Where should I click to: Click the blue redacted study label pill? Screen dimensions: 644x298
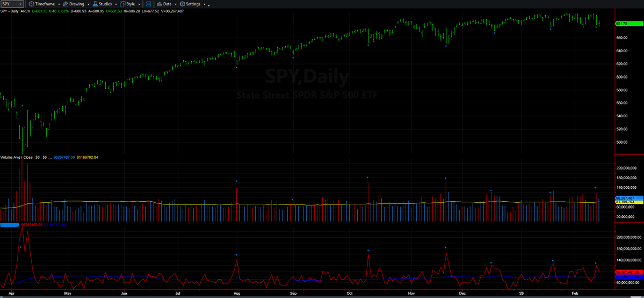tap(10, 225)
